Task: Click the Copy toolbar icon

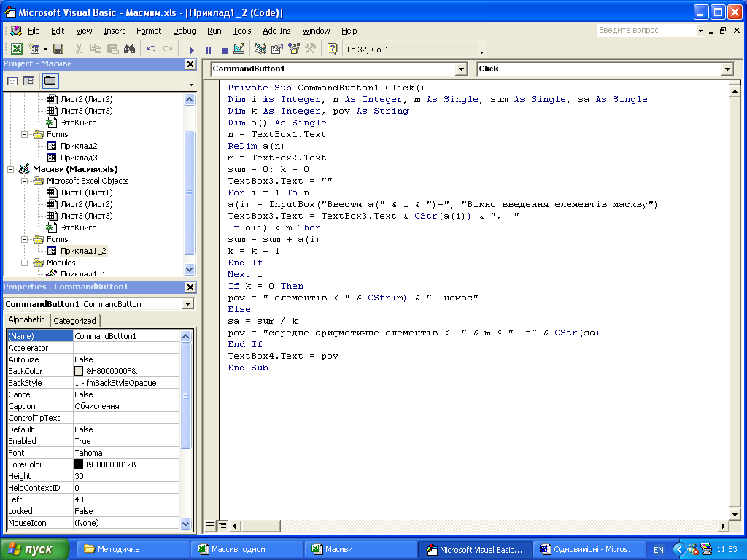Action: pos(96,49)
